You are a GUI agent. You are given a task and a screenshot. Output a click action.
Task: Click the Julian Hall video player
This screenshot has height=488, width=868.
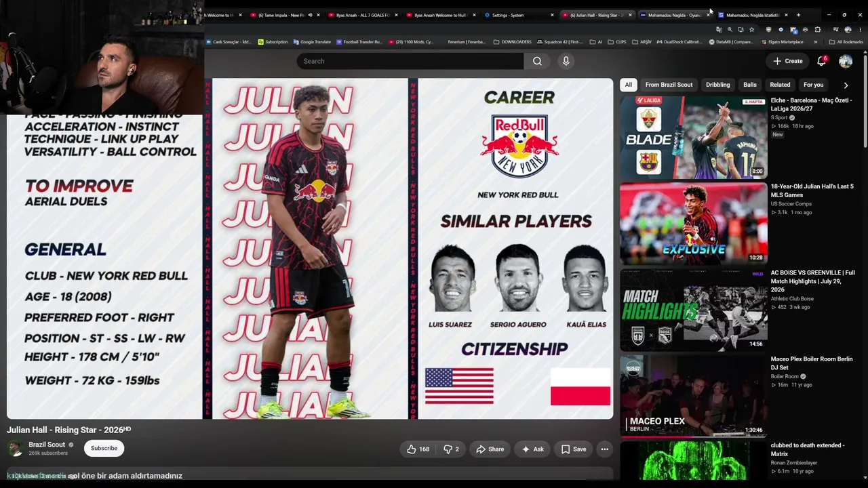pyautogui.click(x=310, y=249)
